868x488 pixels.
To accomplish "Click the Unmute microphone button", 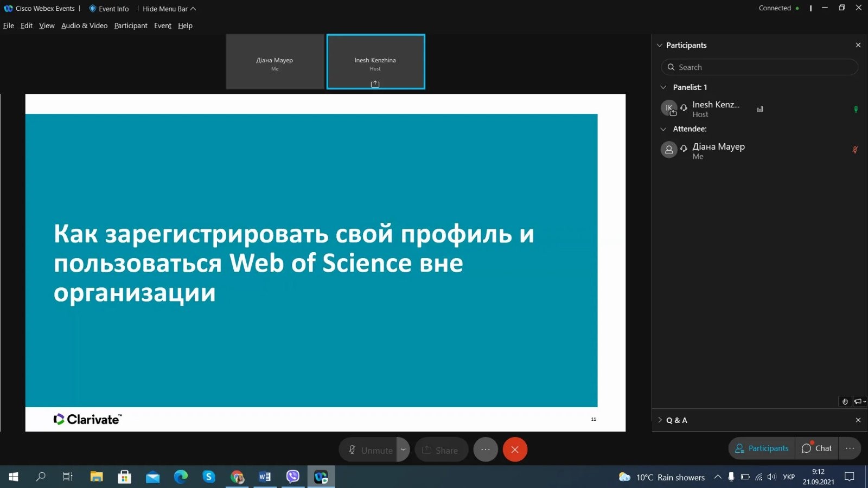I will click(371, 450).
